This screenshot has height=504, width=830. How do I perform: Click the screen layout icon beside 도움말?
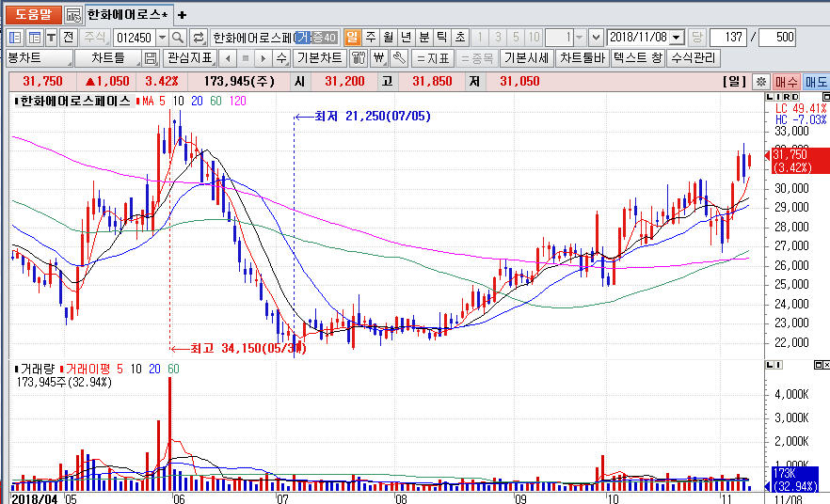(73, 15)
